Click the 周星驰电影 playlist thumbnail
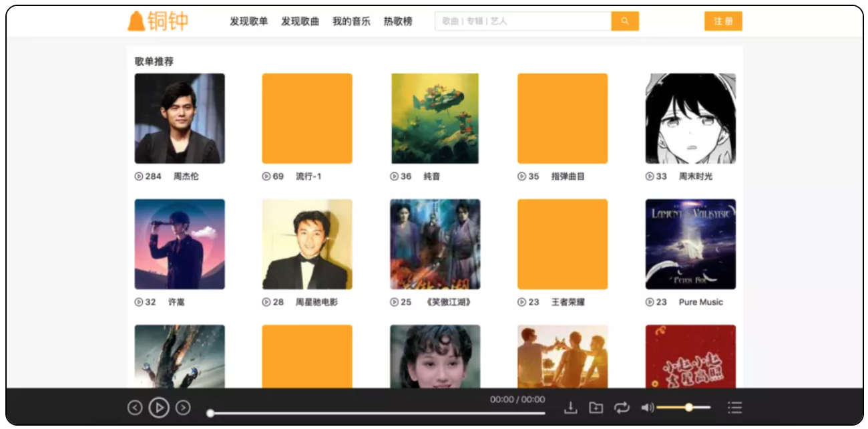868x429 pixels. pyautogui.click(x=308, y=244)
